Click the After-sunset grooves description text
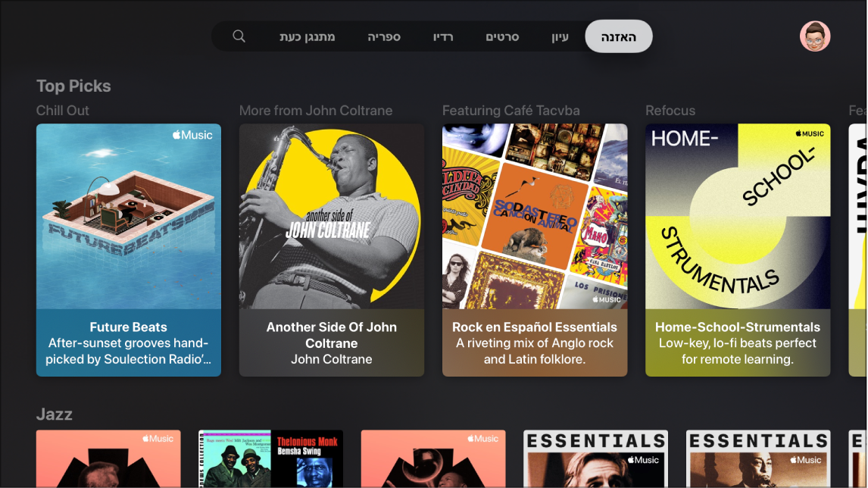Viewport: 868px width, 488px height. (x=129, y=351)
